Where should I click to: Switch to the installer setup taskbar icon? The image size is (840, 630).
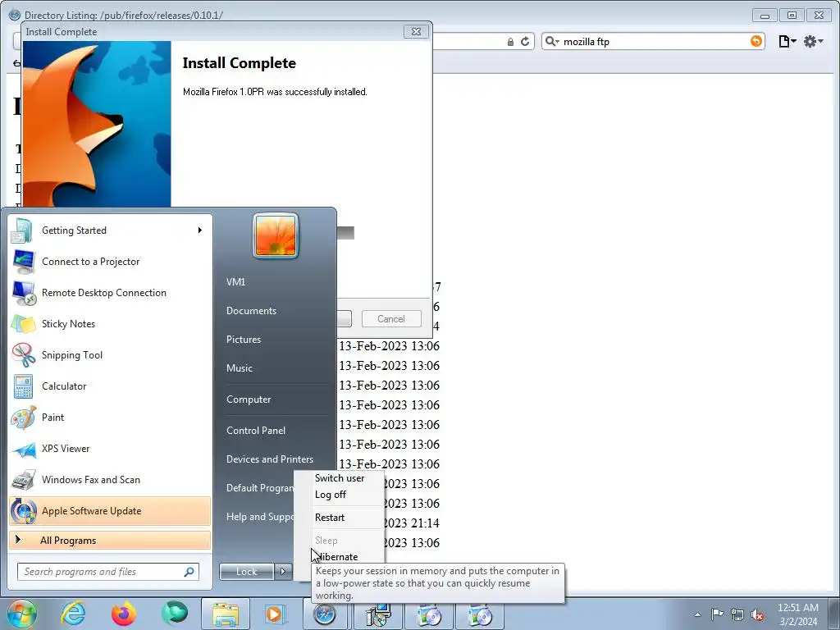378,614
